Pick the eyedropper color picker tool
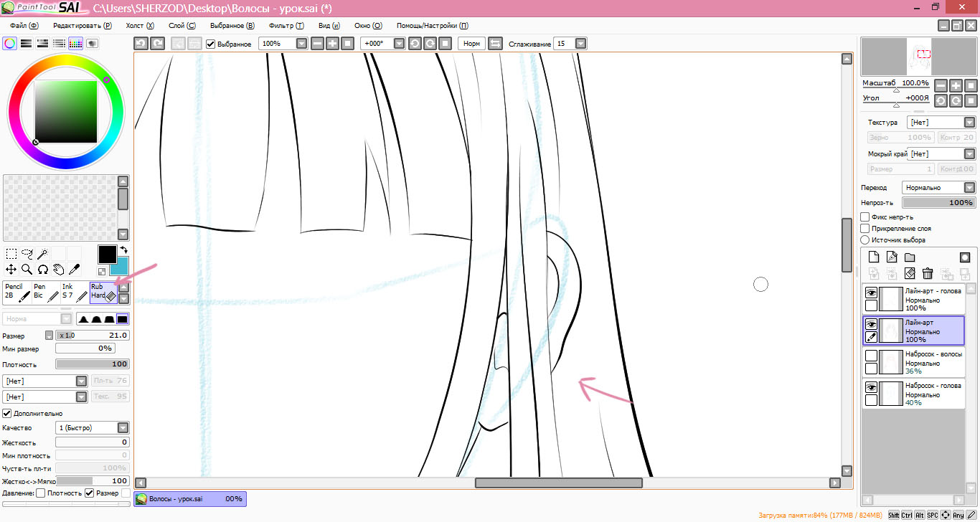The image size is (980, 522). pyautogui.click(x=75, y=270)
